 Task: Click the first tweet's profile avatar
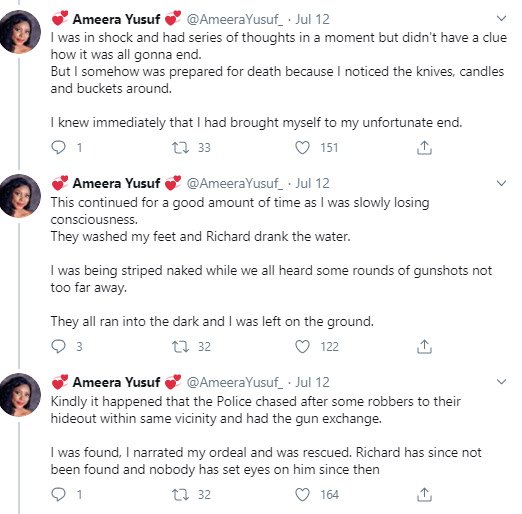click(x=20, y=32)
